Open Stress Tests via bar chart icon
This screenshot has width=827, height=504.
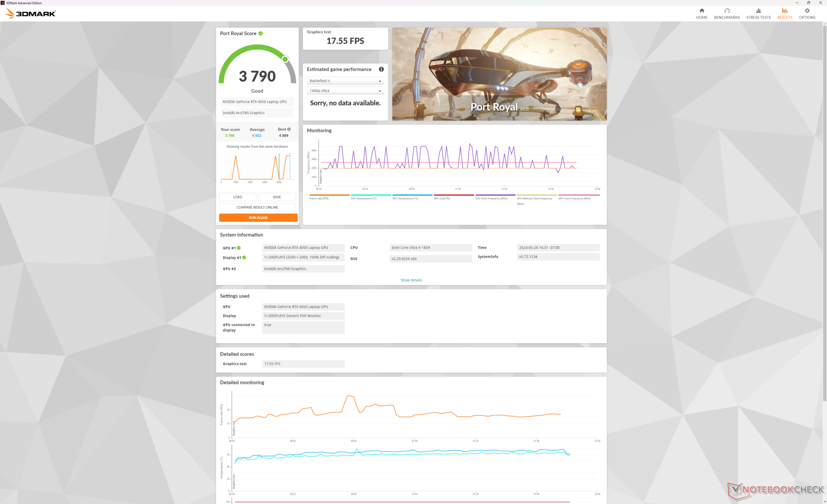coord(758,11)
